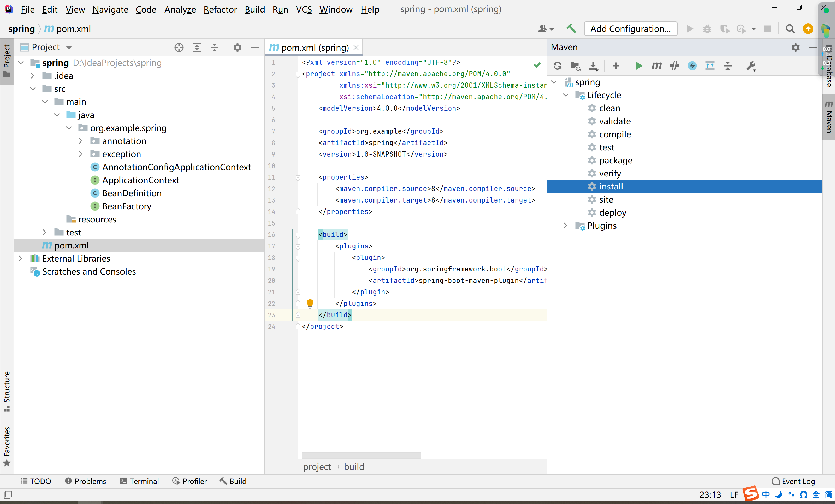Image resolution: width=835 pixels, height=504 pixels.
Task: Open the Refactor menu
Action: coord(220,9)
